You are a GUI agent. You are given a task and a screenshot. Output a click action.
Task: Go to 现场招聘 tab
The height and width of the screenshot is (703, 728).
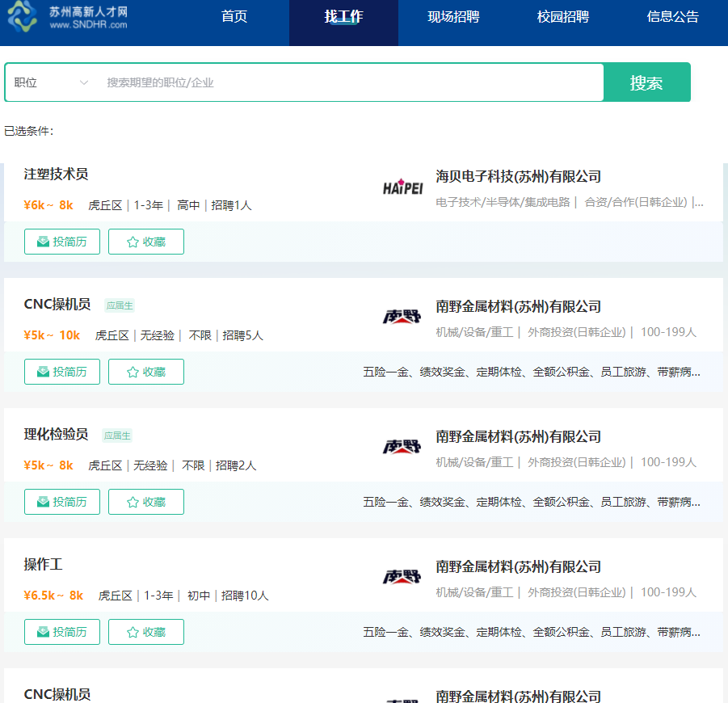tap(453, 17)
